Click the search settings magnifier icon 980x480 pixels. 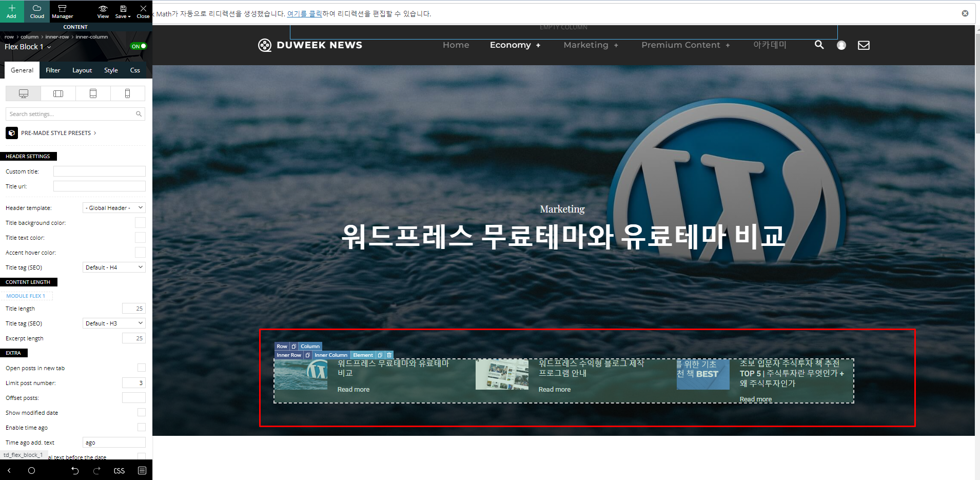(x=139, y=114)
